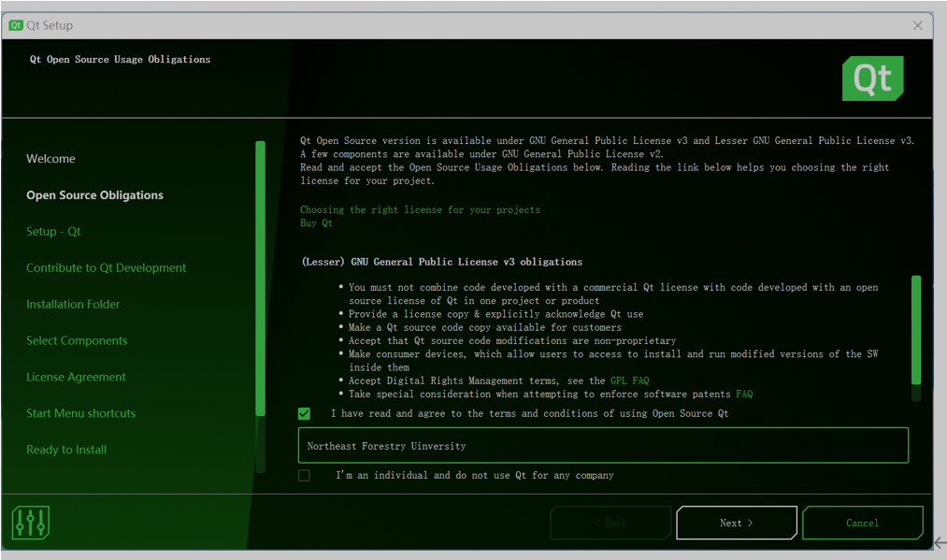Click the "(Lesser) GNU General Public License v3 obligations" heading
947x560 pixels.
(x=441, y=262)
